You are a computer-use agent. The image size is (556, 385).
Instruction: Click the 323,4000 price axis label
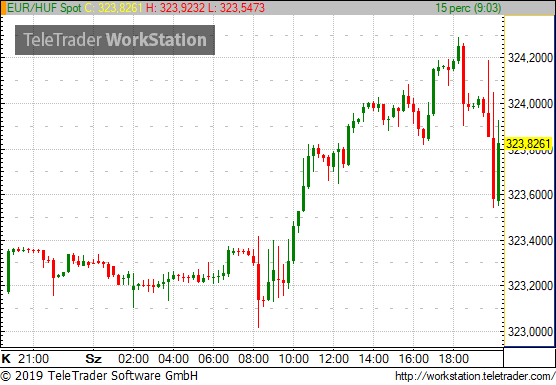[530, 241]
